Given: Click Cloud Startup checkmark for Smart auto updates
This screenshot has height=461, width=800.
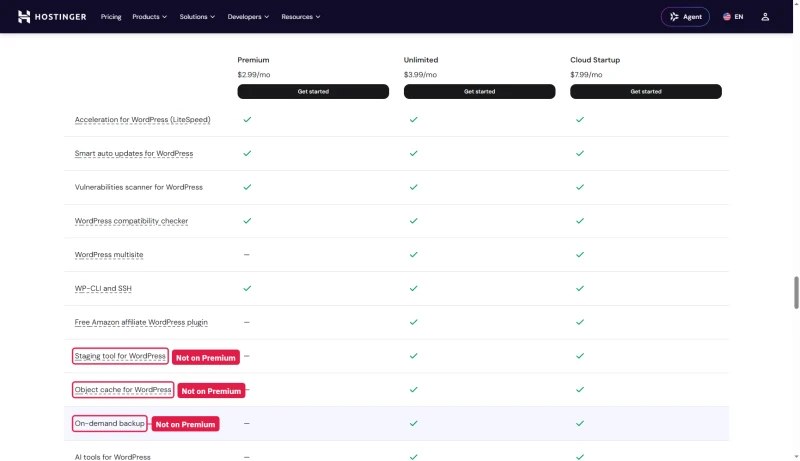Looking at the screenshot, I should click(x=580, y=153).
